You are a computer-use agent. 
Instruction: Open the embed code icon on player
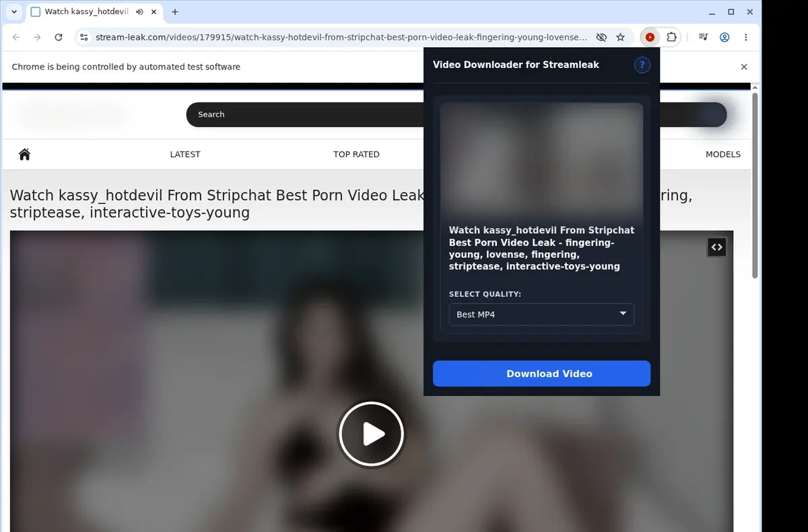pyautogui.click(x=717, y=247)
